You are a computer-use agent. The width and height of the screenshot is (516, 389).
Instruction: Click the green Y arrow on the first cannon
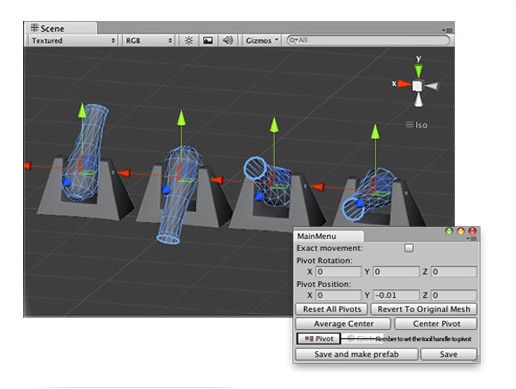pos(82,111)
